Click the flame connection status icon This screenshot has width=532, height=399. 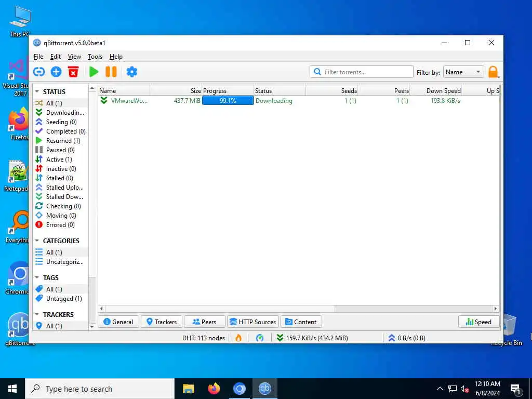[x=238, y=338]
